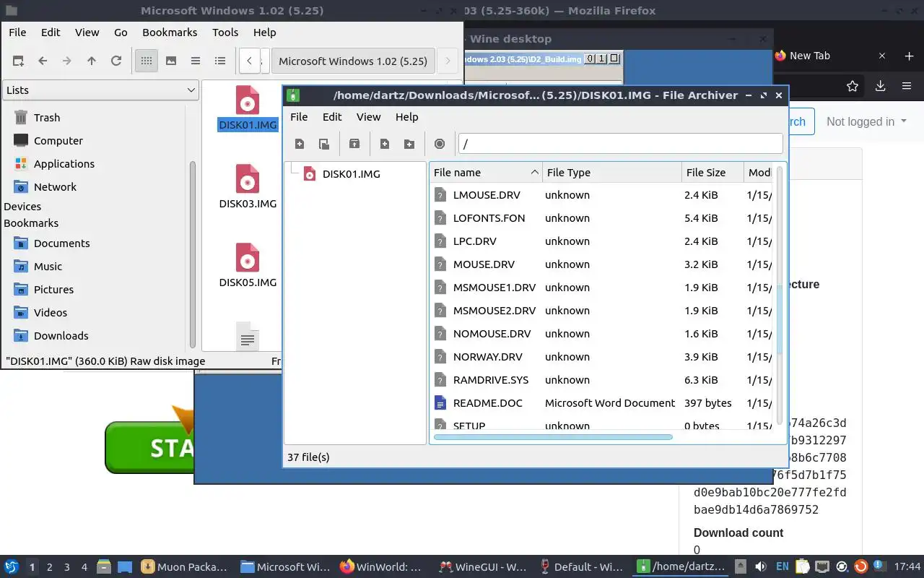Image resolution: width=924 pixels, height=578 pixels.
Task: Select 'Microsoft Windows 1.02 (5.25)' path button
Action: point(353,61)
